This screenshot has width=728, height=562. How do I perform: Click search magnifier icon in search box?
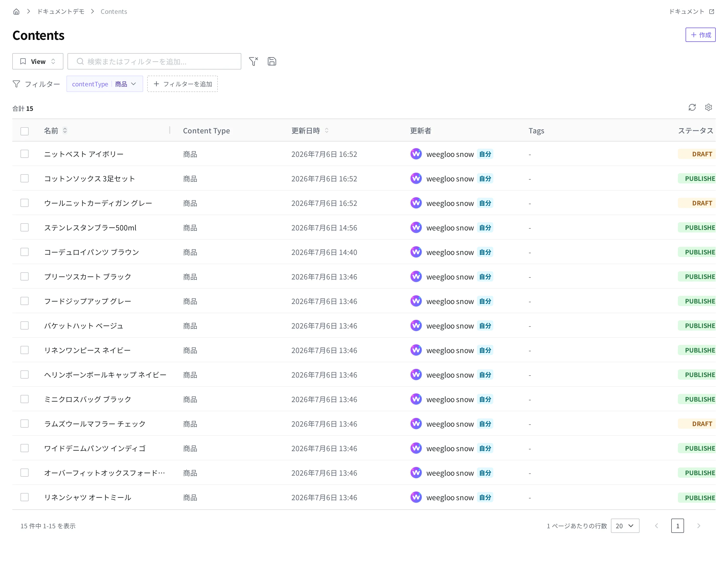point(80,61)
